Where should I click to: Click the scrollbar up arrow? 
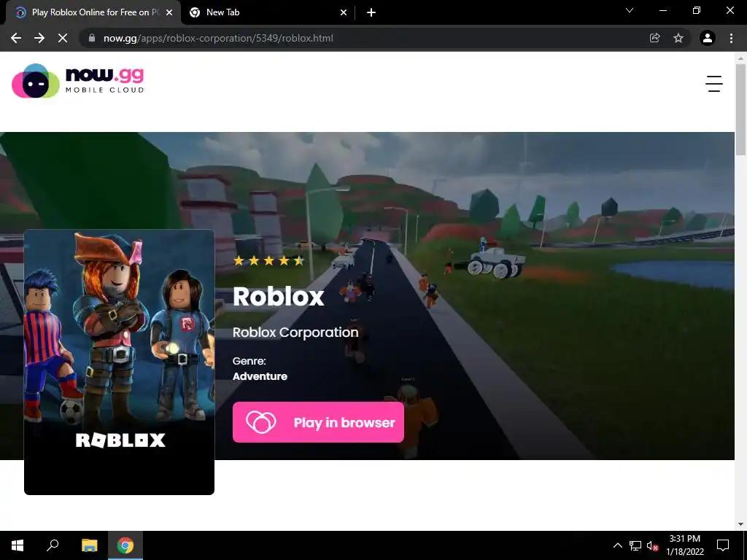[x=740, y=58]
